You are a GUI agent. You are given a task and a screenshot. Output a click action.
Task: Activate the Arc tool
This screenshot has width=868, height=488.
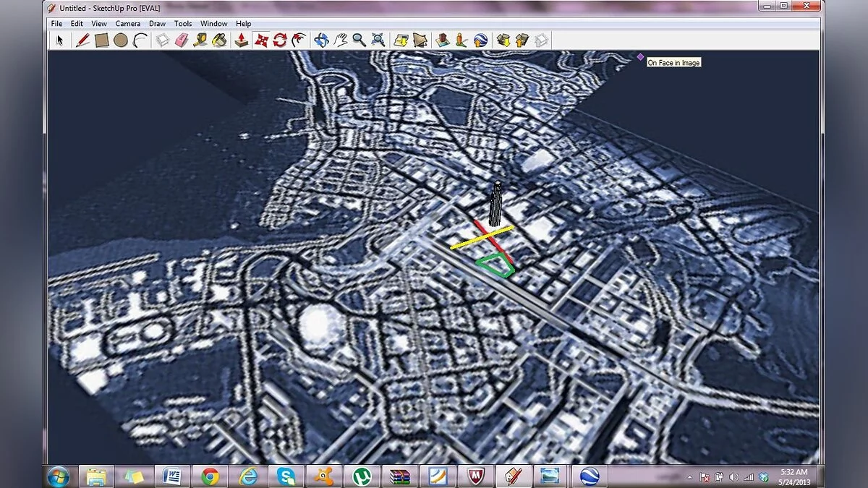click(140, 40)
